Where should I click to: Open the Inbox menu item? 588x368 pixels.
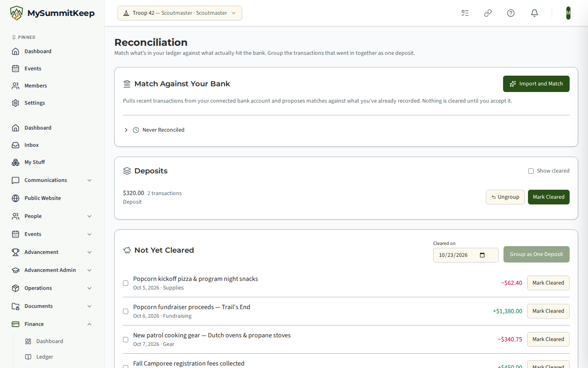tap(52, 145)
